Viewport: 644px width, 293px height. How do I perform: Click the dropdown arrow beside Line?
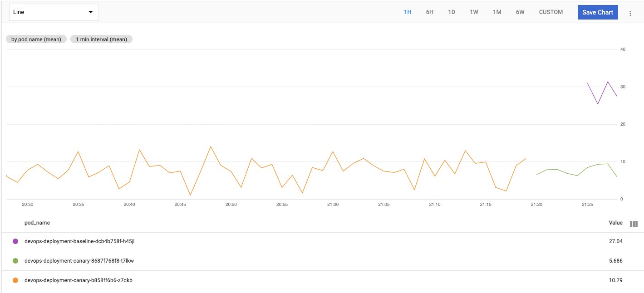tap(91, 12)
